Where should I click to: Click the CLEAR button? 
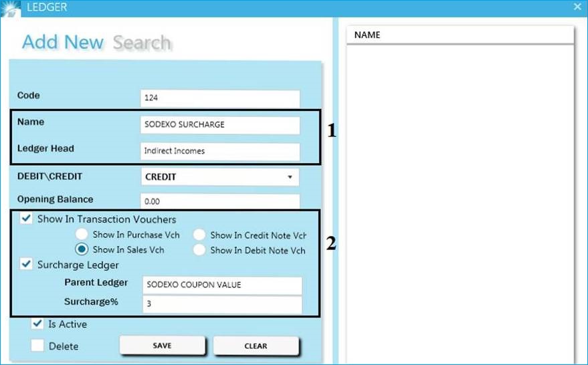point(256,346)
